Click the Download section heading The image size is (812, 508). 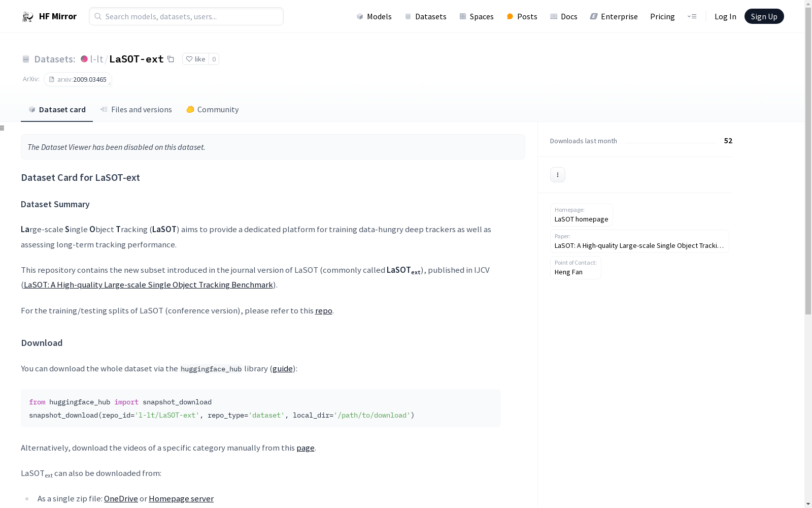tap(42, 343)
